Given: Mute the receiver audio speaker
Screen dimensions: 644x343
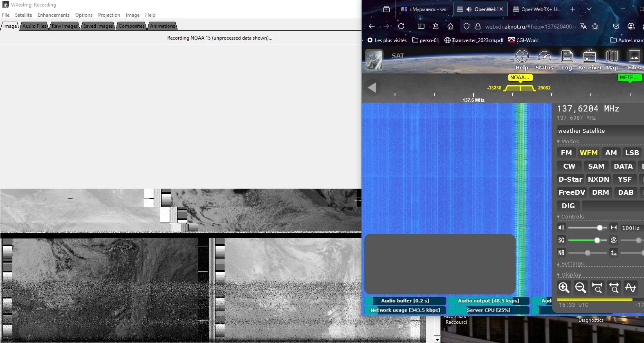Looking at the screenshot, I should click(x=561, y=227).
